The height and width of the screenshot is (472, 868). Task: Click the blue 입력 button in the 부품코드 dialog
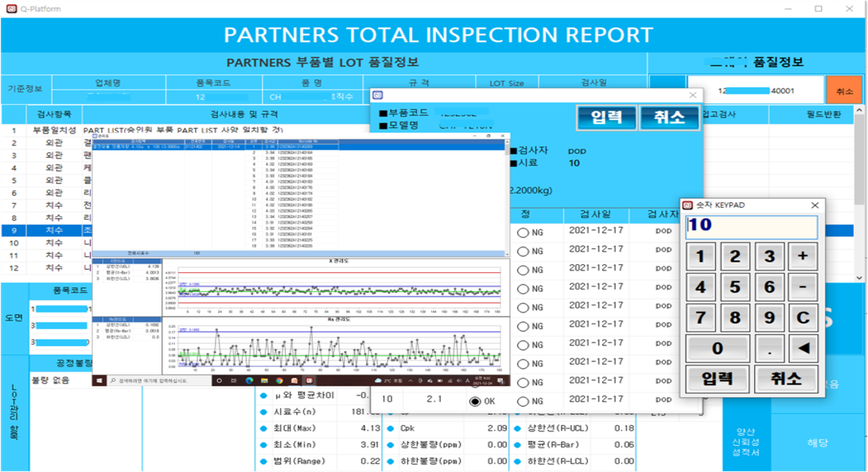tap(606, 117)
